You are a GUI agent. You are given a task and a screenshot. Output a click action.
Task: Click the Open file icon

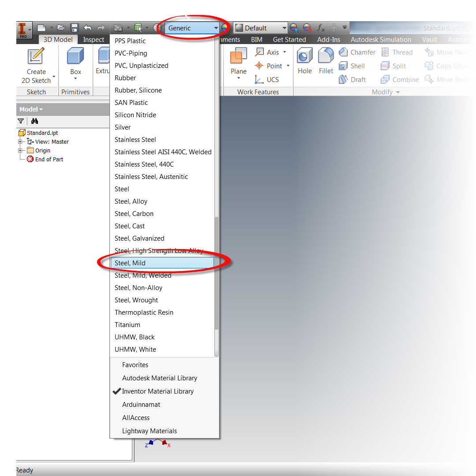click(x=61, y=28)
